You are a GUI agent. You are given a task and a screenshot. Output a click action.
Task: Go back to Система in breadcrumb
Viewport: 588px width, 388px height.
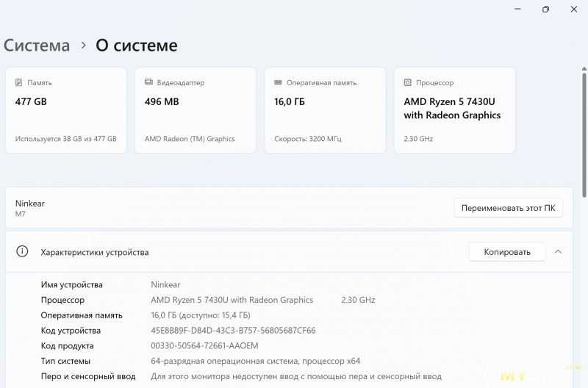point(37,46)
